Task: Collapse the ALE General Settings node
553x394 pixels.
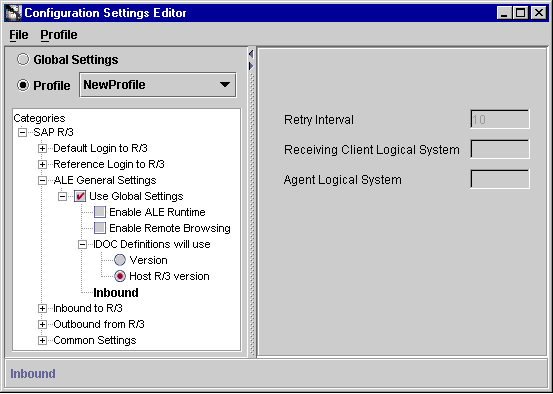Action: click(42, 181)
